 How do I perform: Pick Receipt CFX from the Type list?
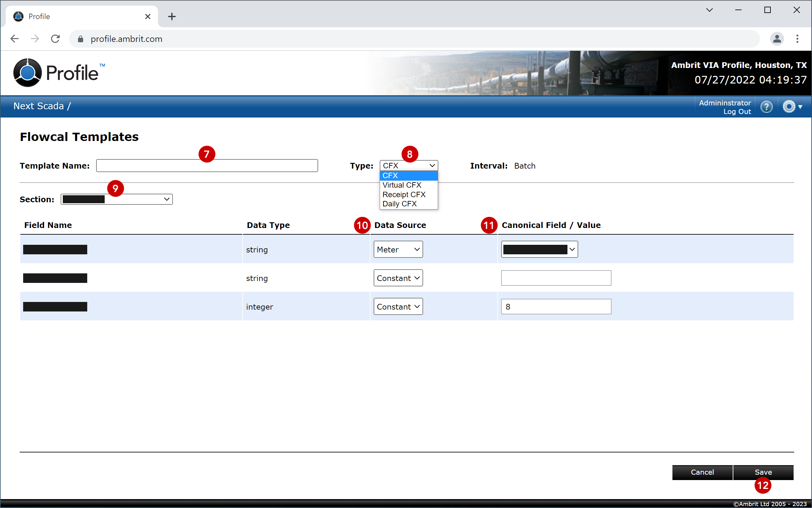[409, 195]
